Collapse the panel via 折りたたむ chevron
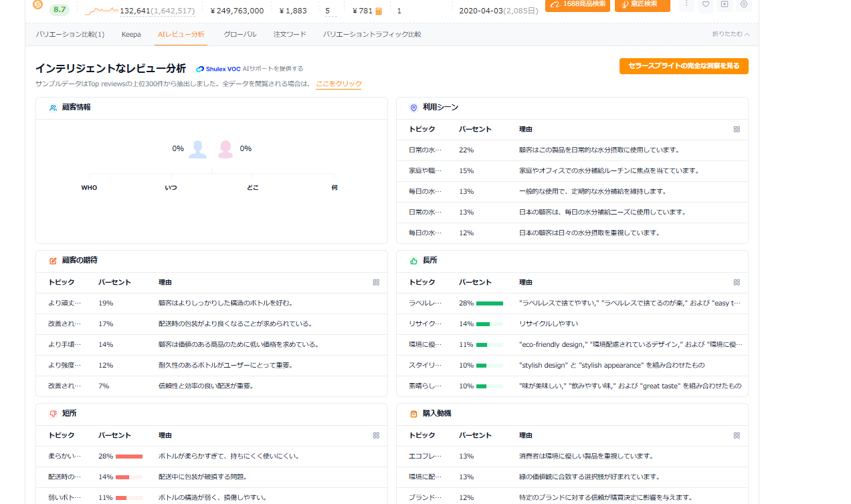Image resolution: width=851 pixels, height=504 pixels. coord(729,34)
